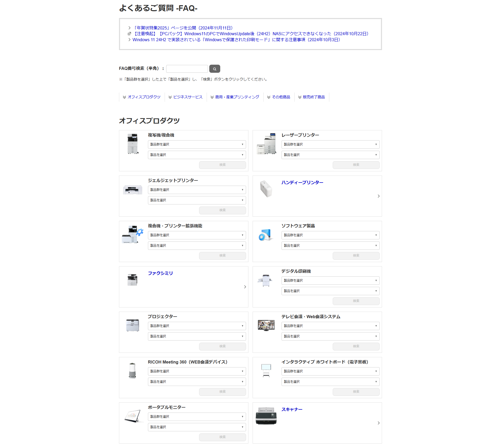Click the handy printer product image
This screenshot has width=501, height=448.
pos(266,189)
